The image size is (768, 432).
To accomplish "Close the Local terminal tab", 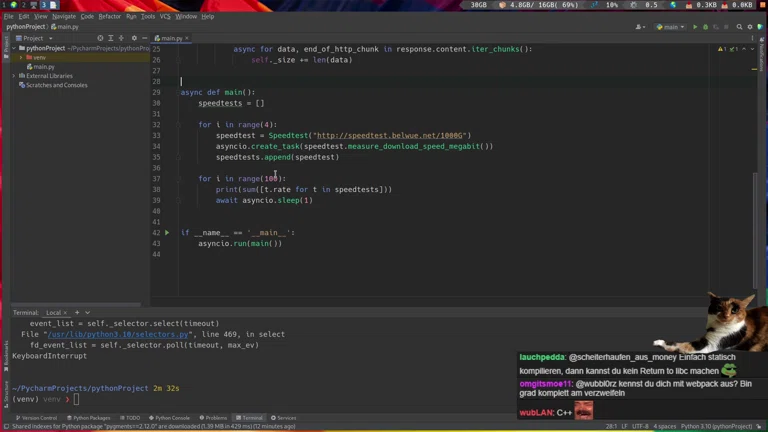I will [65, 313].
